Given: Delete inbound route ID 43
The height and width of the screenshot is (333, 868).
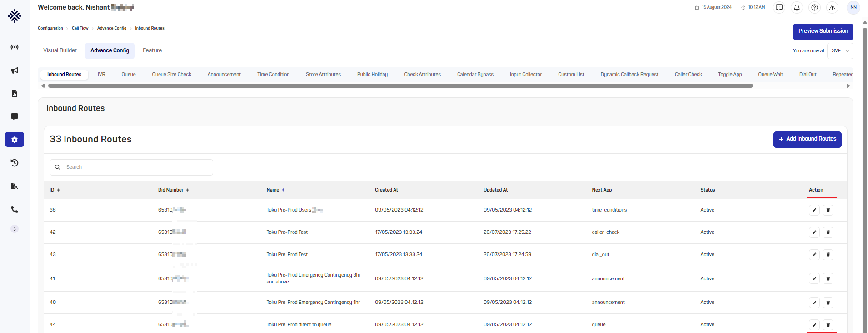Looking at the screenshot, I should (828, 254).
